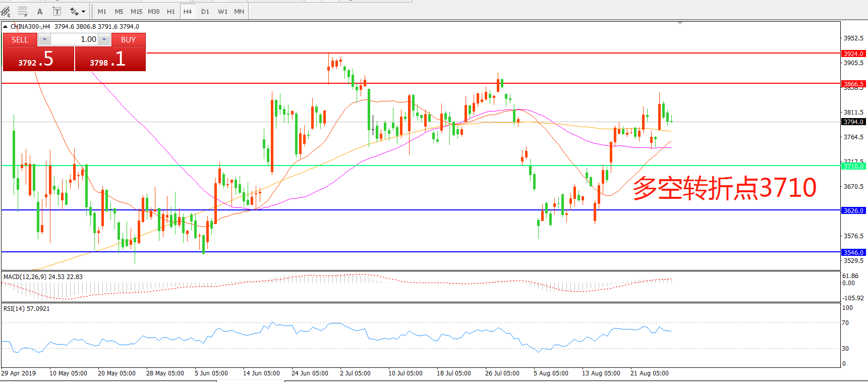Decrease lot volume with down arrow
Viewport: 868px width, 382px height.
tap(44, 39)
